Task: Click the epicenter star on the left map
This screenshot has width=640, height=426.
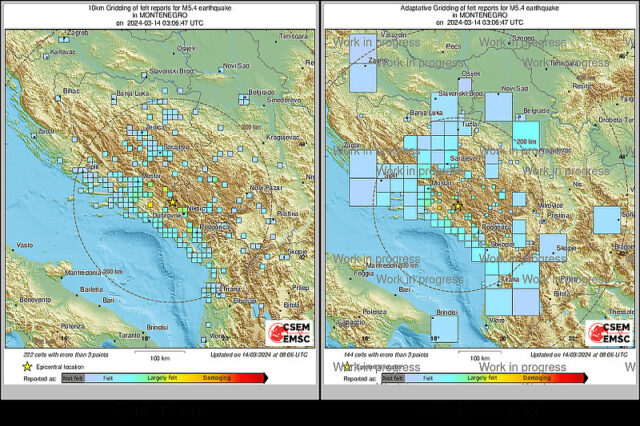Action: (x=173, y=203)
